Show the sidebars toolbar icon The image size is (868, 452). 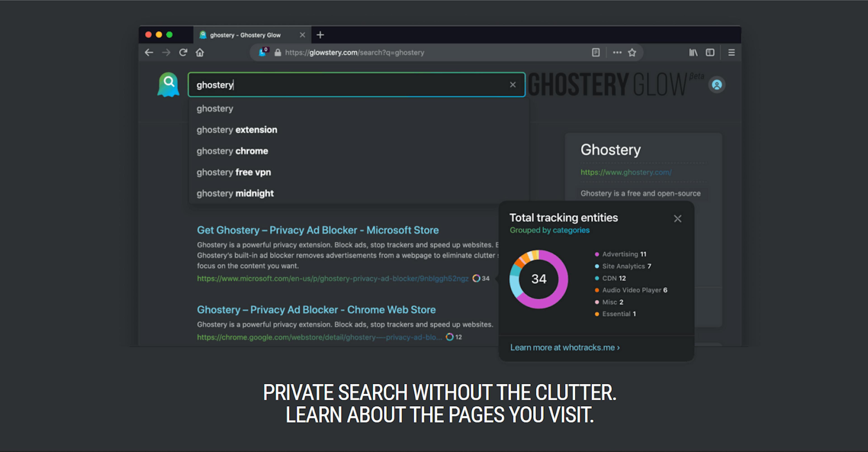click(710, 53)
